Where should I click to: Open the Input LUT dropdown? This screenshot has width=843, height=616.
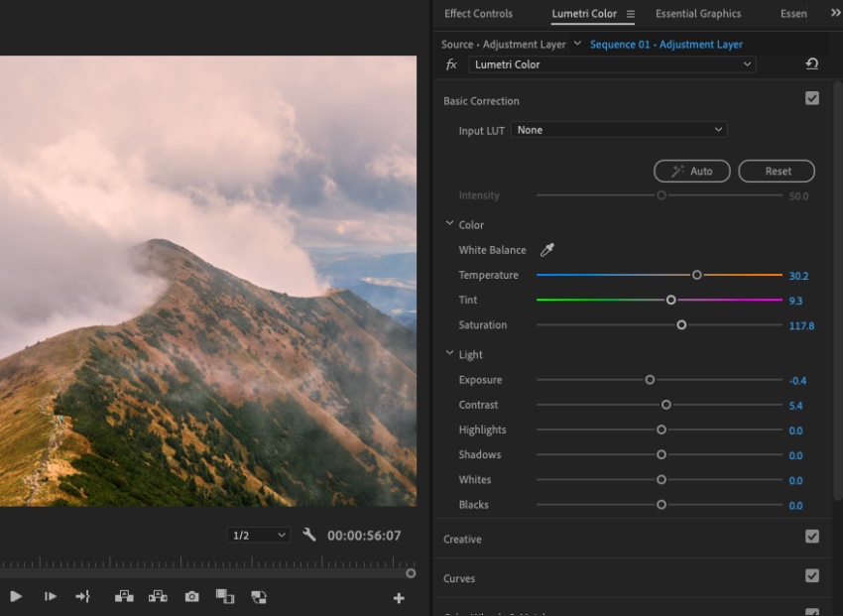(x=620, y=130)
